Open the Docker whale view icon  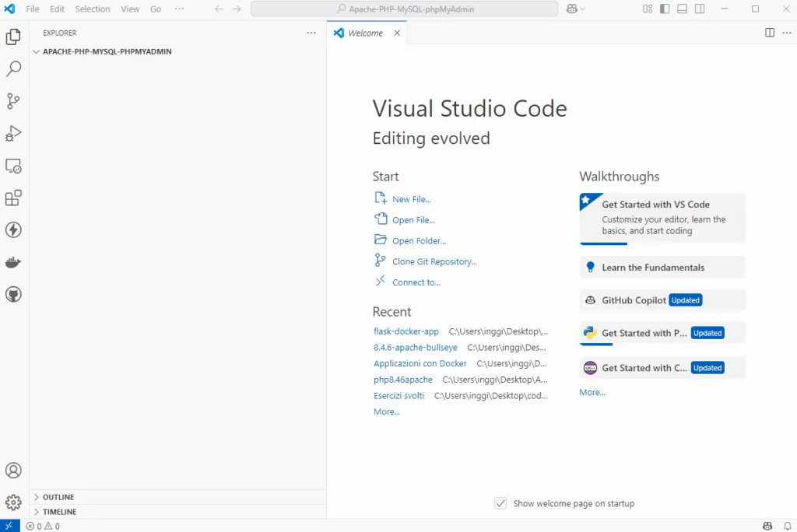pos(13,262)
